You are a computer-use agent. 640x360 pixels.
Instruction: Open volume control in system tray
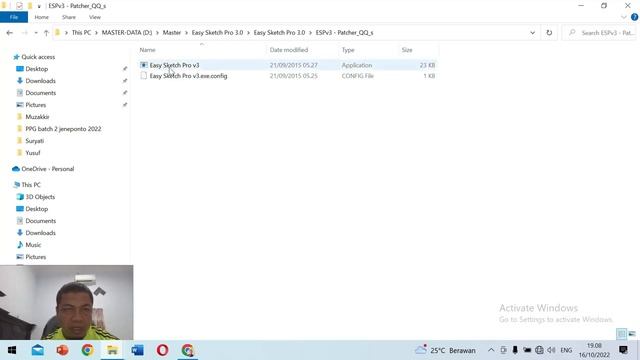pyautogui.click(x=551, y=350)
